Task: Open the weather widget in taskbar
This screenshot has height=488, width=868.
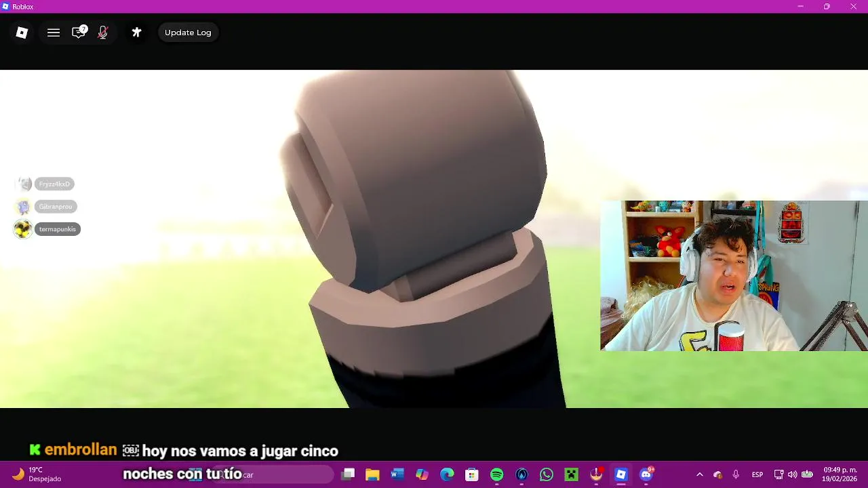Action: pyautogui.click(x=37, y=474)
